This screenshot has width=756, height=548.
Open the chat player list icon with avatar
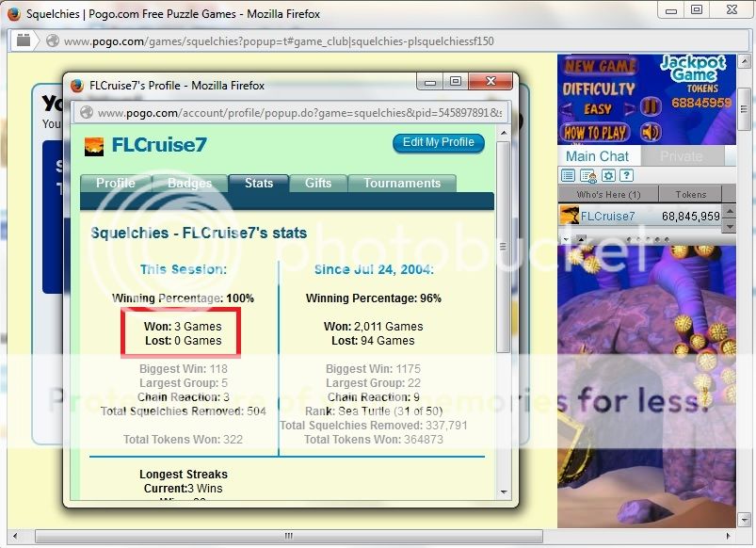click(x=588, y=175)
